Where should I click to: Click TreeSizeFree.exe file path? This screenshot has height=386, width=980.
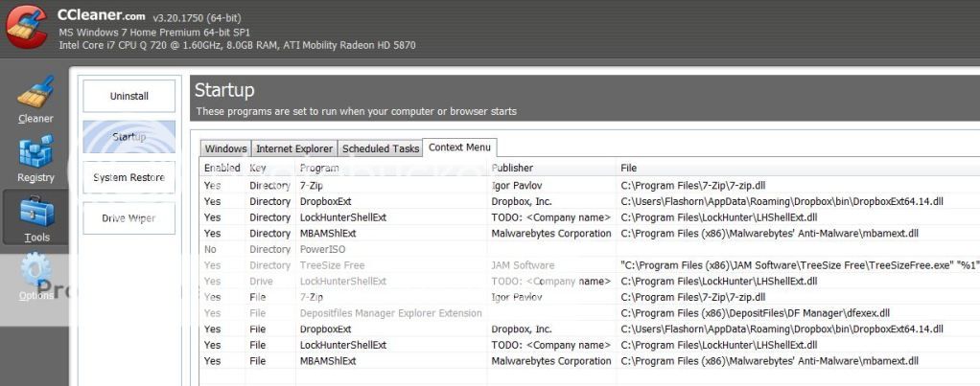tap(800, 264)
